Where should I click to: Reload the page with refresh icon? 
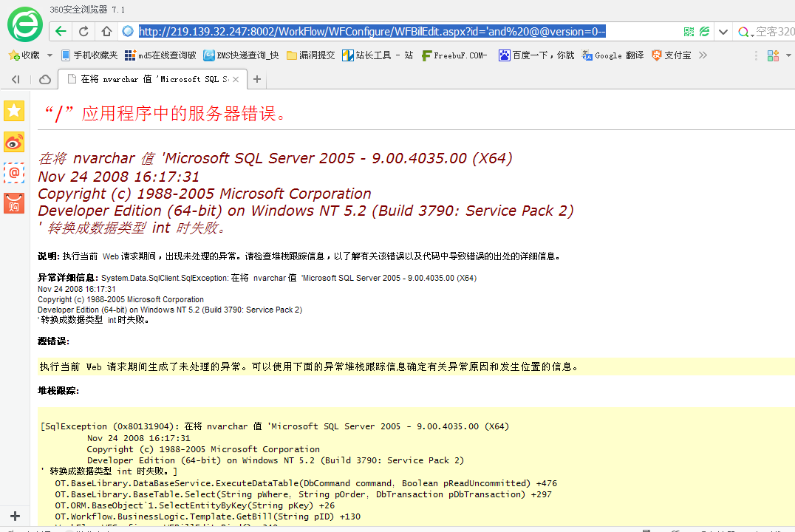83,32
